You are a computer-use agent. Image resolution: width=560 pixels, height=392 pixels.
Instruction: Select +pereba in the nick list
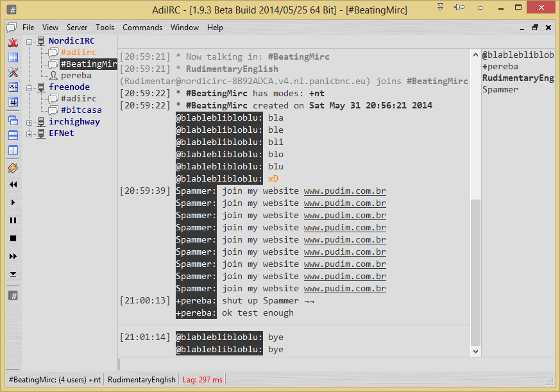(500, 67)
